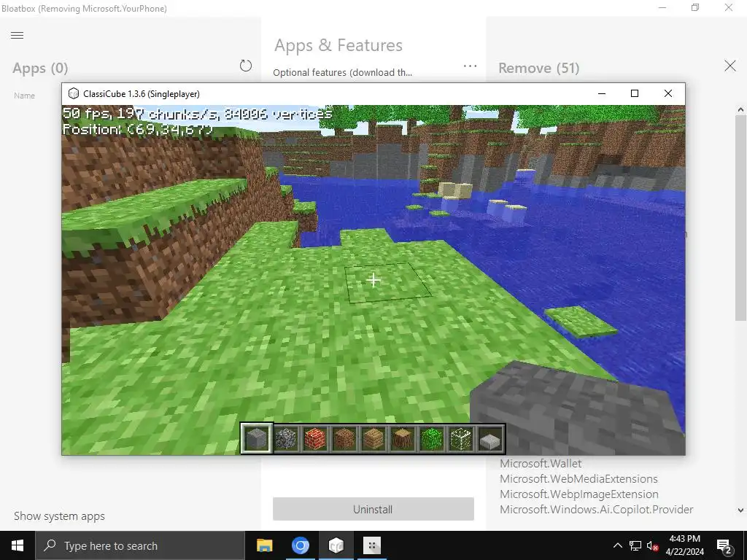
Task: Select the dirt block in hotbar
Action: 344,438
